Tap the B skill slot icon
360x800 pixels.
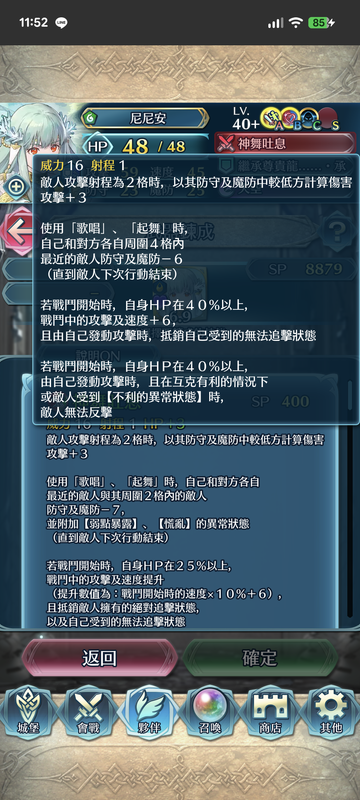[289, 120]
